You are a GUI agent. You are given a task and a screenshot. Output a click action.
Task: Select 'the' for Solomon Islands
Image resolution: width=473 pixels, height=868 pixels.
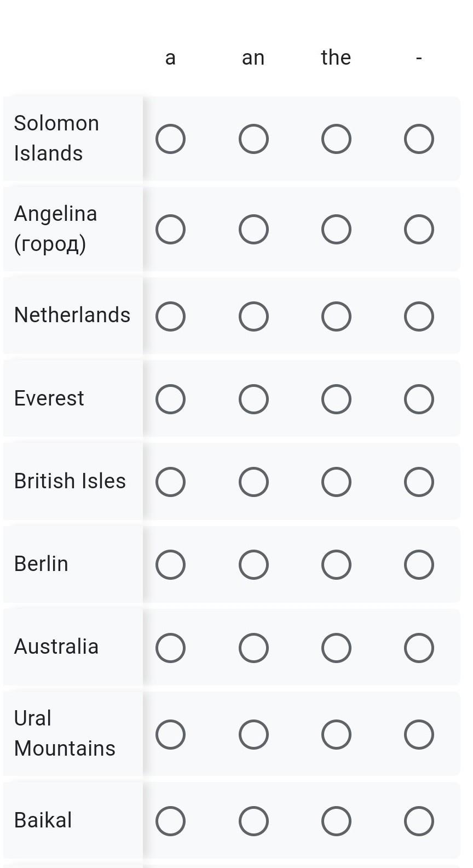click(336, 139)
